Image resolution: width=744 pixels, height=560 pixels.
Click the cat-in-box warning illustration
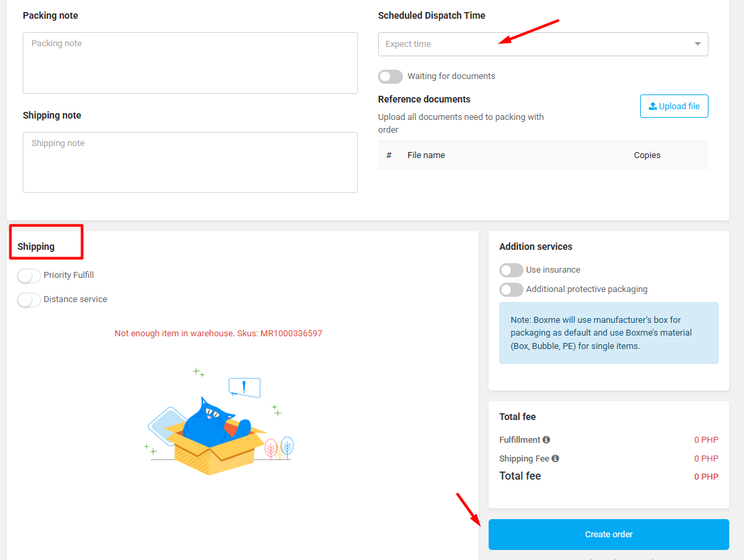click(218, 422)
